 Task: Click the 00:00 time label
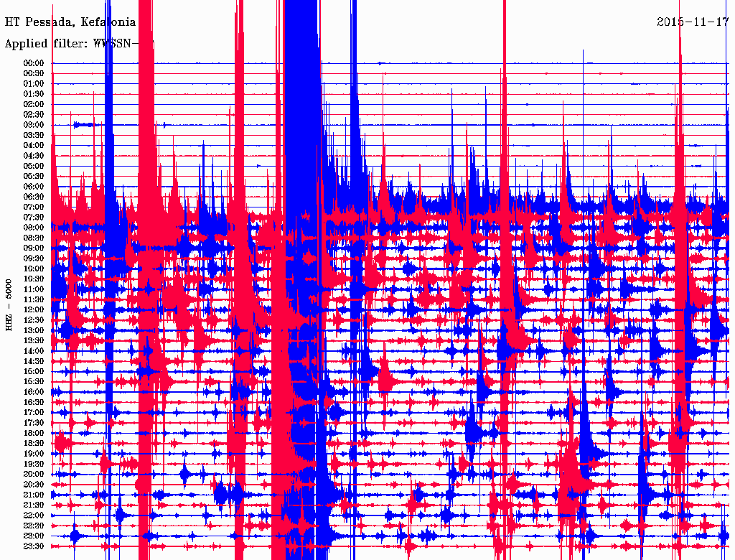pyautogui.click(x=34, y=63)
